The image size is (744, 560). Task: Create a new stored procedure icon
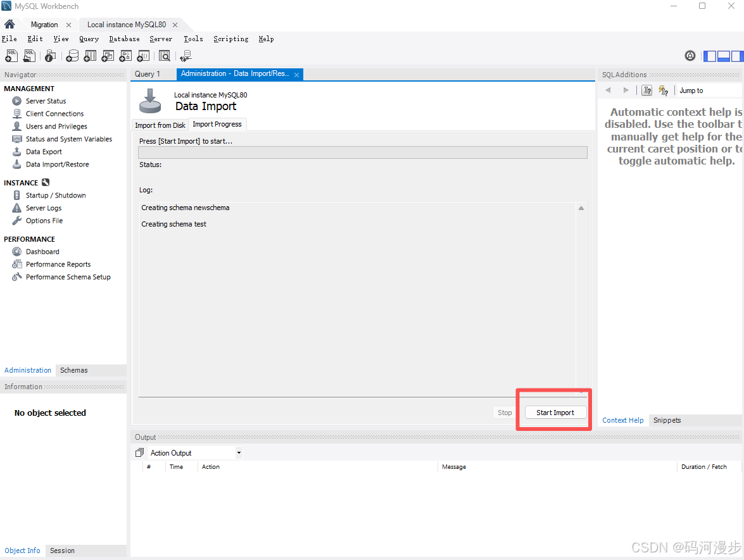(125, 56)
